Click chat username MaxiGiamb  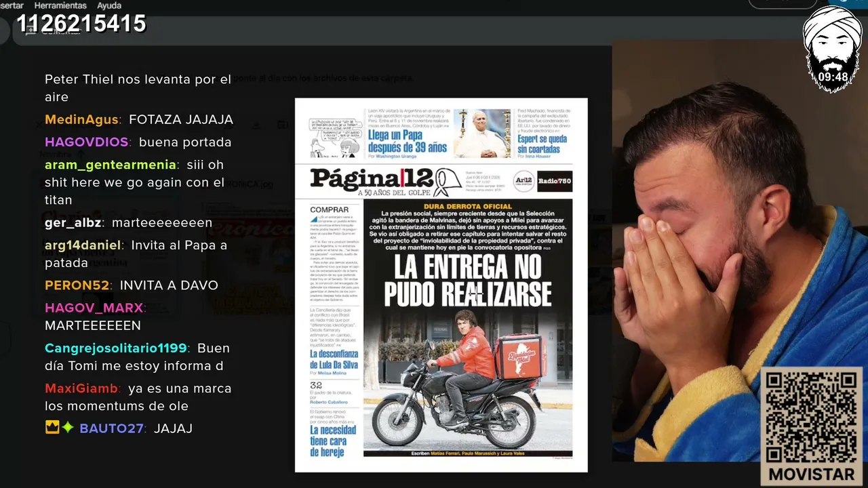tap(81, 388)
